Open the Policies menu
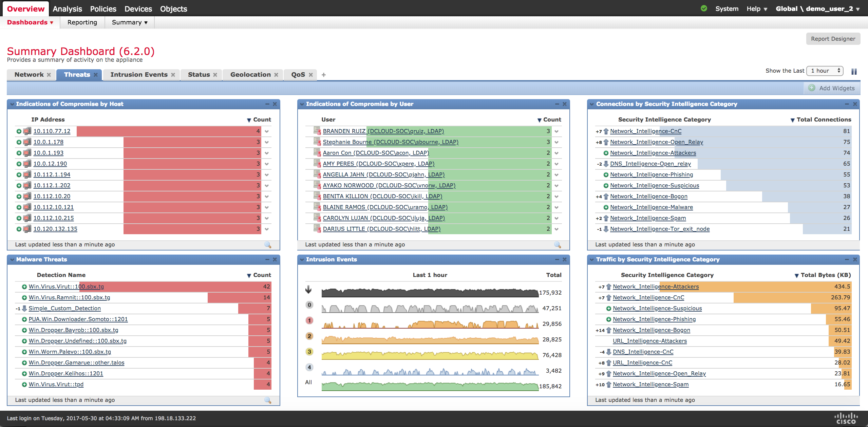The image size is (868, 427). pos(103,9)
